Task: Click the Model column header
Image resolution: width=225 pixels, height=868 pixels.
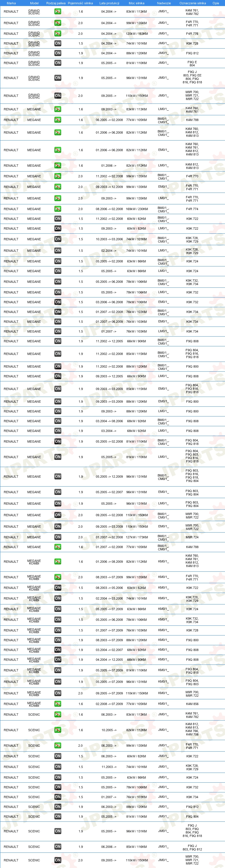Action: [x=35, y=3]
